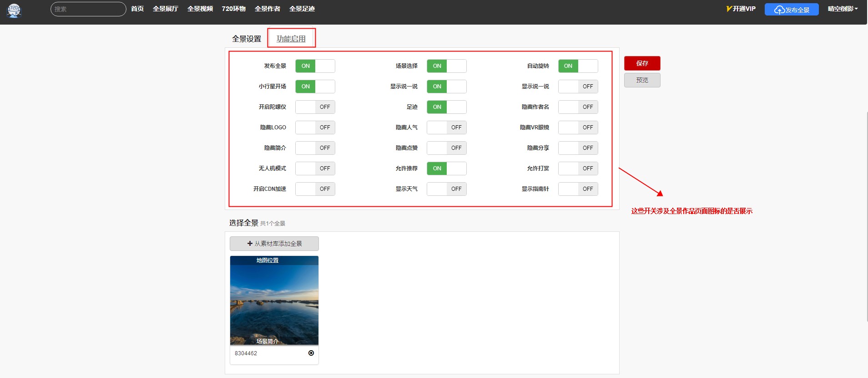Enable the 隐藏LOGO switch
Image resolution: width=868 pixels, height=378 pixels.
[x=315, y=128]
